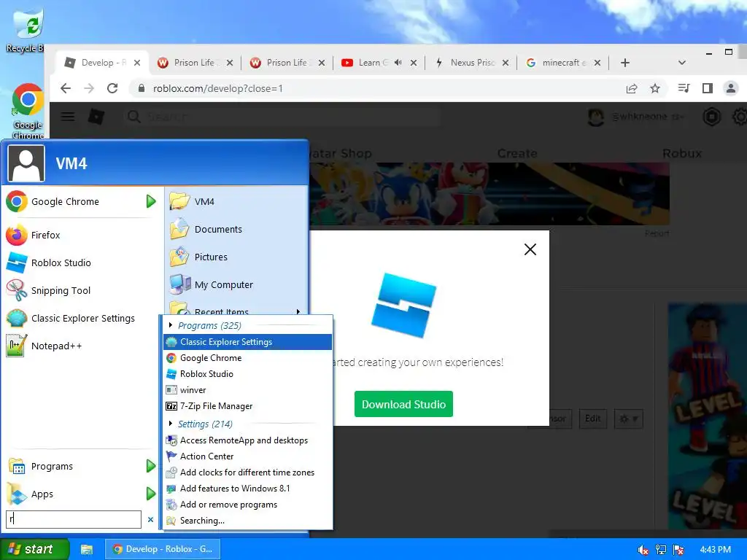Expand Programs (325) search results group
The image size is (747, 560).
tap(171, 325)
